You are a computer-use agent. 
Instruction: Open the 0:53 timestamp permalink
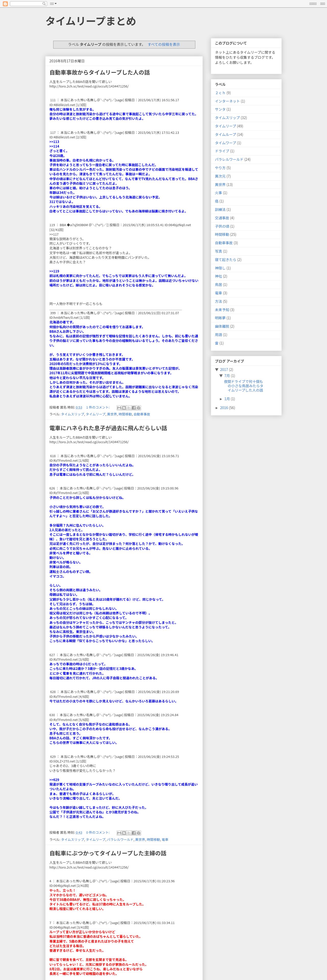(79, 408)
